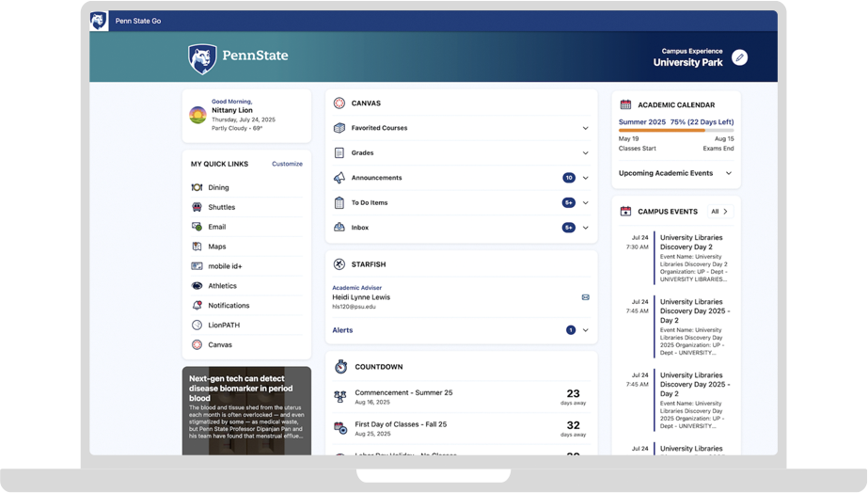Click Commencement - Summer 25 countdown row

(x=461, y=397)
